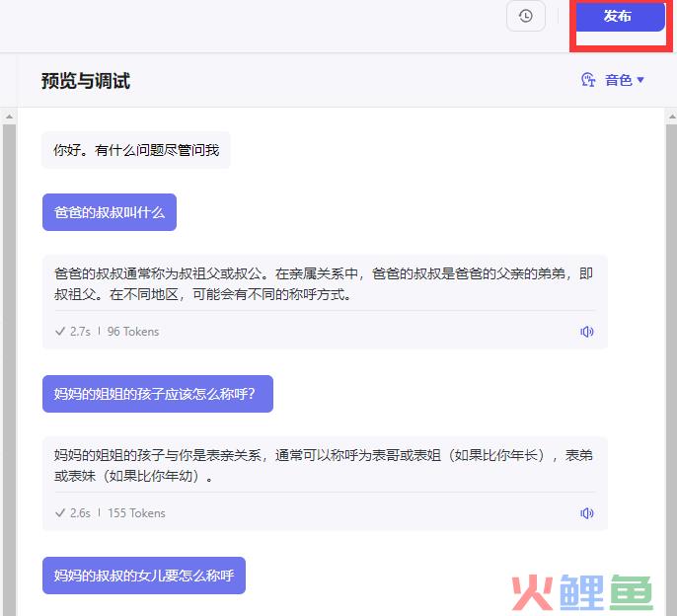Click the 预览与调试 panel heading

tap(86, 81)
